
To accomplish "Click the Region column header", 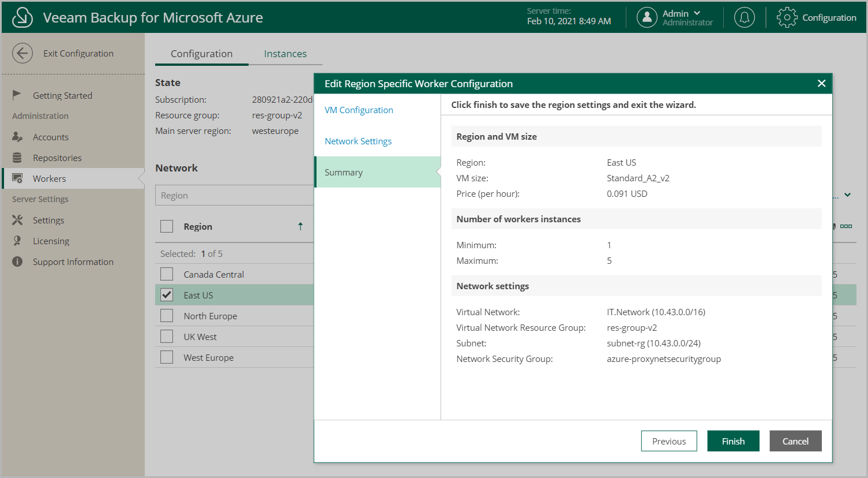I will pos(198,226).
